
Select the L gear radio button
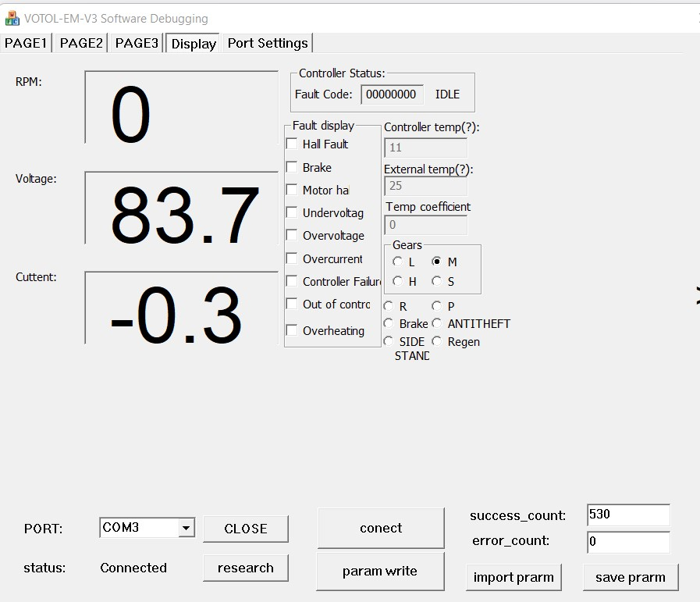(x=398, y=262)
